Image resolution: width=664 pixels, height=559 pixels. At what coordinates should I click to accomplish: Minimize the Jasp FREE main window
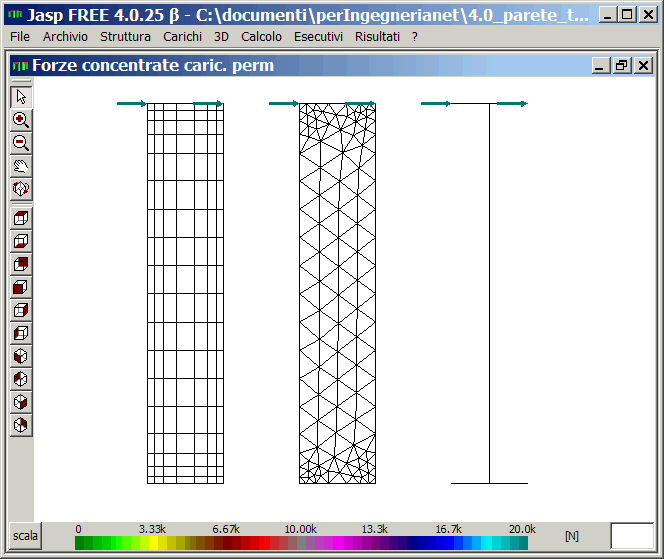608,15
